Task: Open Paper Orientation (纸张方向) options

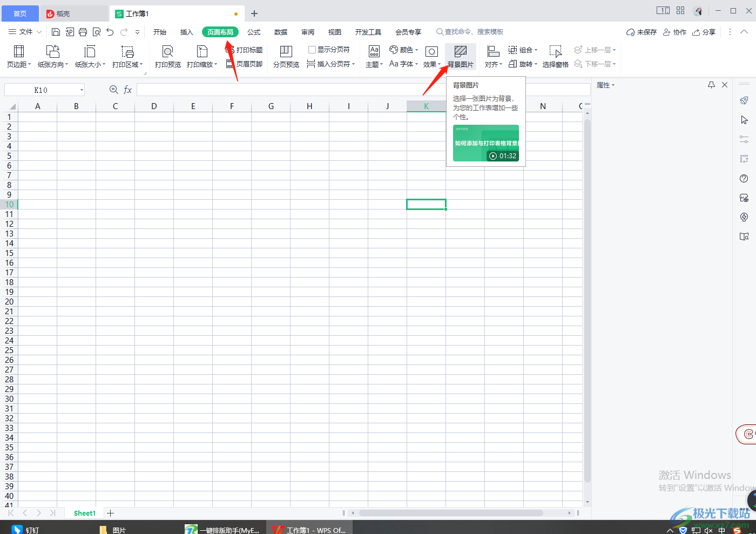Action: pos(53,56)
